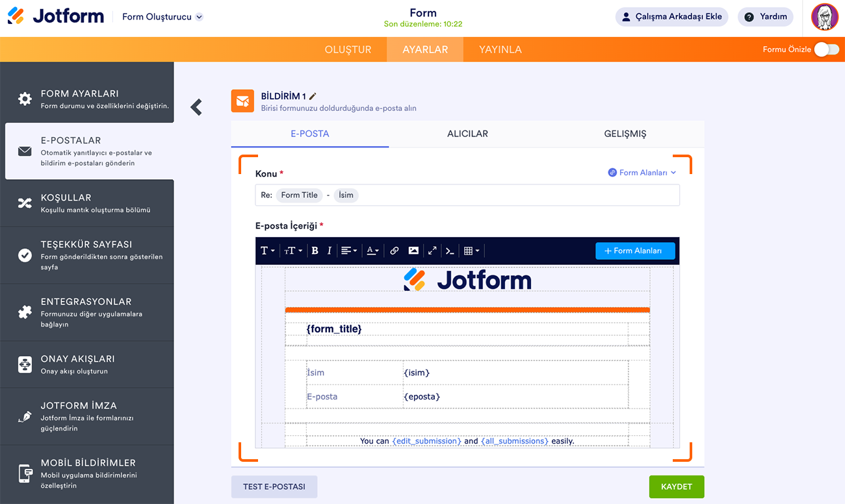Click the İsim label in the email table
This screenshot has height=504, width=845.
pos(316,373)
